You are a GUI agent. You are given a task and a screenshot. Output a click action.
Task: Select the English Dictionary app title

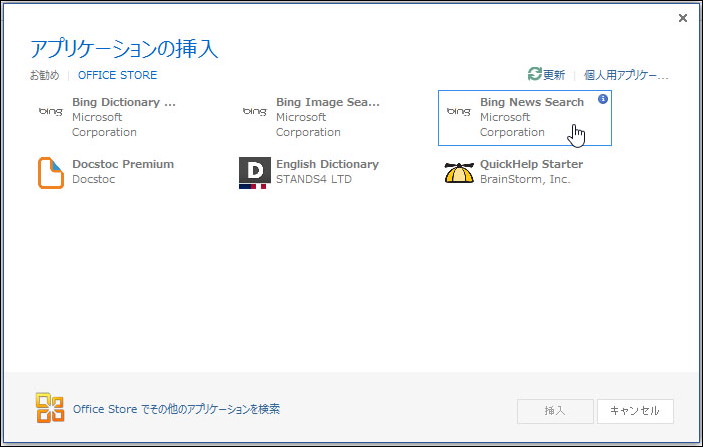(327, 164)
